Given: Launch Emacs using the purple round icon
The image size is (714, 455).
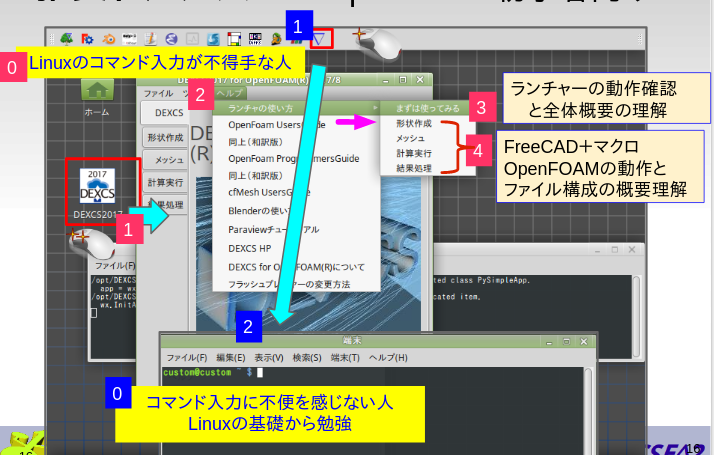Looking at the screenshot, I should click(x=171, y=39).
